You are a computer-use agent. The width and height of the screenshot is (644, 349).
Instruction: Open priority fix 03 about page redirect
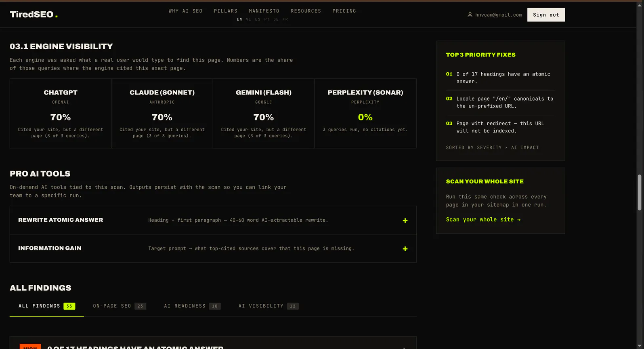500,127
